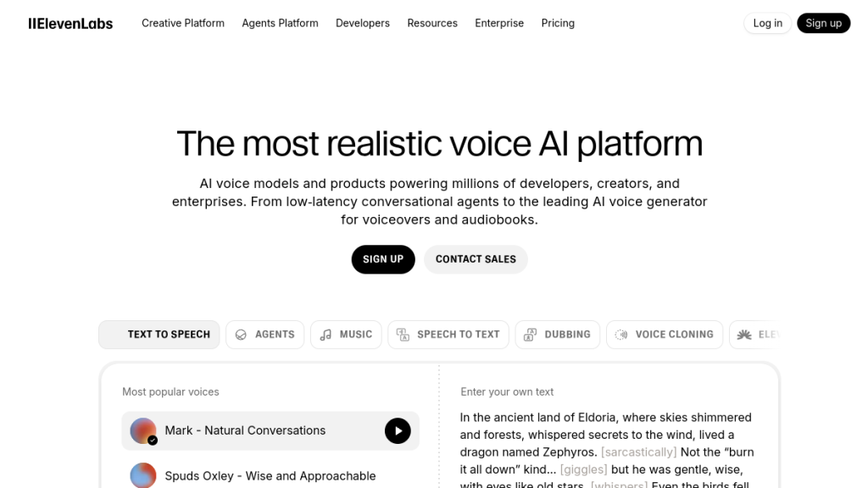Click the Contact Sales button

476,259
